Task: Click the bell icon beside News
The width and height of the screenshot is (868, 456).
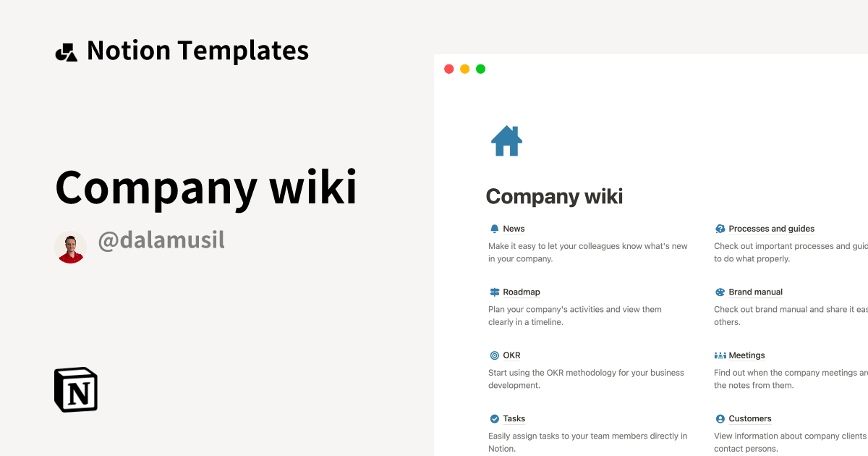Action: click(495, 229)
